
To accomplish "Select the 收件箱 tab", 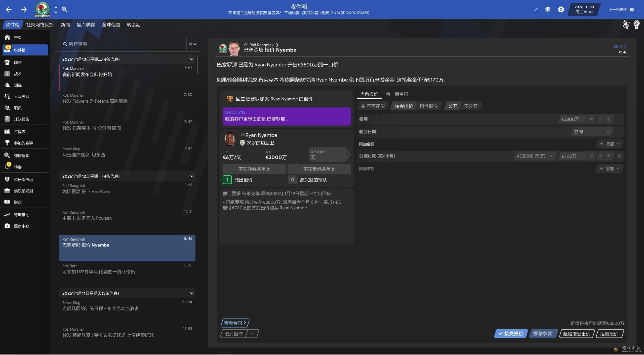I will [x=13, y=25].
